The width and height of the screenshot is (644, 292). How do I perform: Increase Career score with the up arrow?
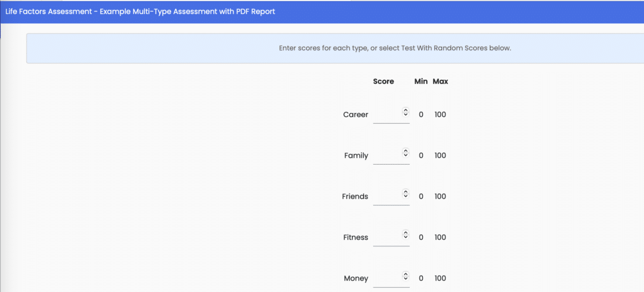pos(406,110)
